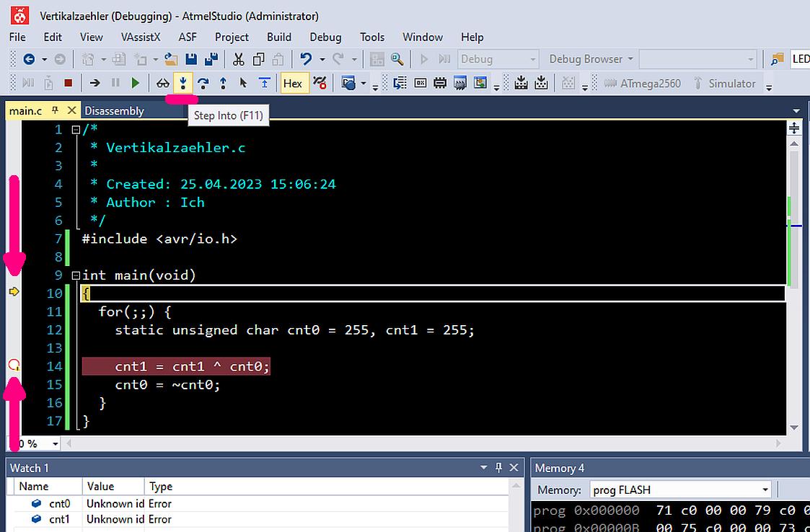
Task: Click the blue Reset to top icon
Action: pos(265,83)
